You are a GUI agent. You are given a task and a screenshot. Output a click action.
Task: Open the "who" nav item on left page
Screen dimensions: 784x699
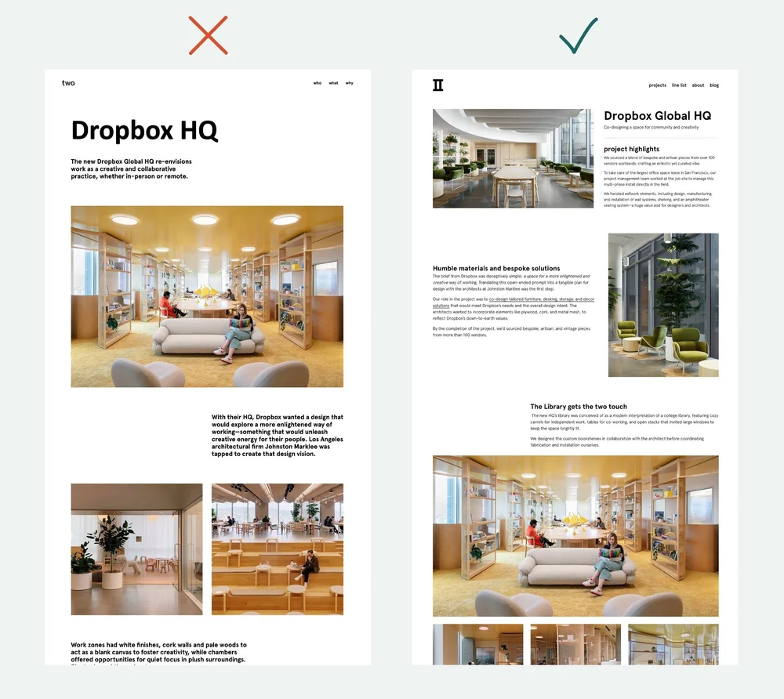pyautogui.click(x=318, y=83)
